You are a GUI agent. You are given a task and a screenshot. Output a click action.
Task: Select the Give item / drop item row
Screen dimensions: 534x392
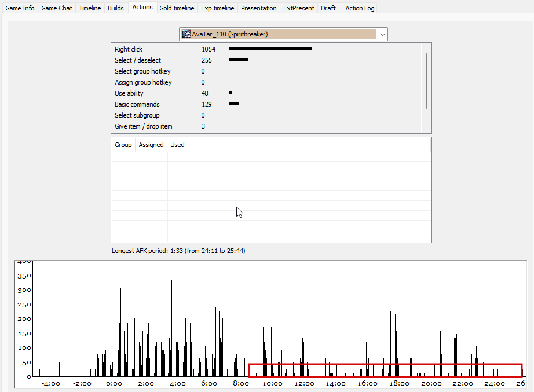coord(266,126)
